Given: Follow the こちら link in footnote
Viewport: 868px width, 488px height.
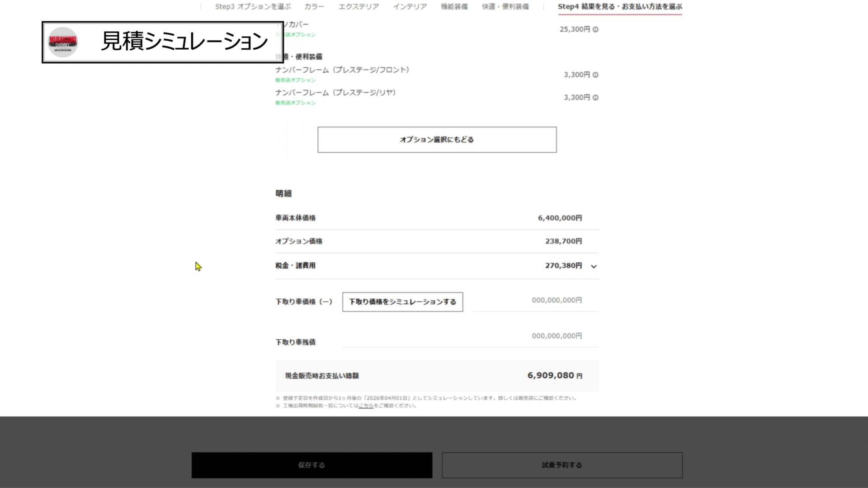Looking at the screenshot, I should [x=366, y=406].
